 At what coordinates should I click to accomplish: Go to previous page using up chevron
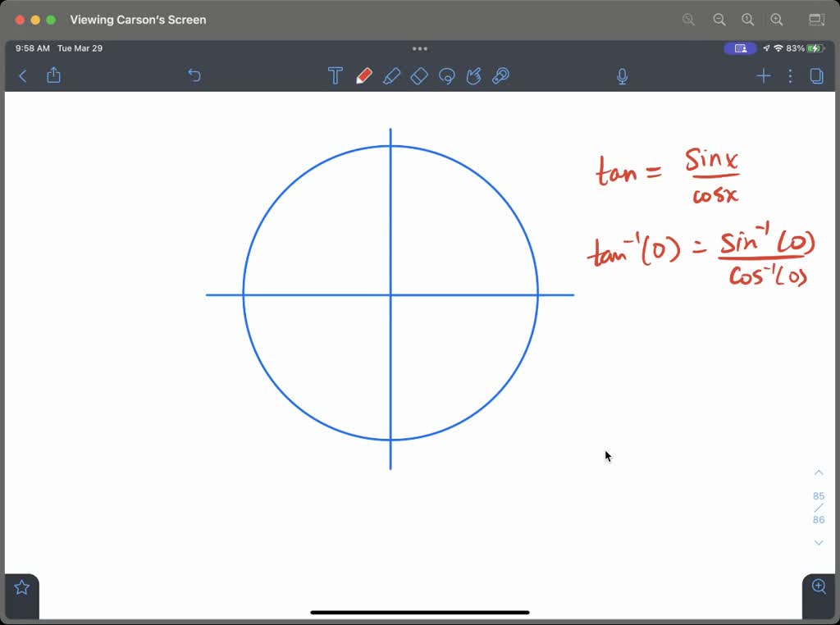pos(818,472)
